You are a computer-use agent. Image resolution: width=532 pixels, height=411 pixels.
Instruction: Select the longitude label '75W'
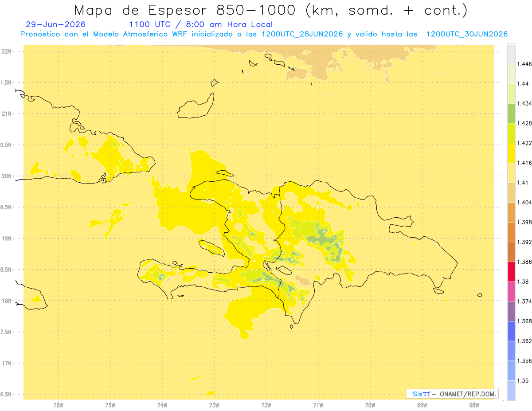[x=110, y=404]
